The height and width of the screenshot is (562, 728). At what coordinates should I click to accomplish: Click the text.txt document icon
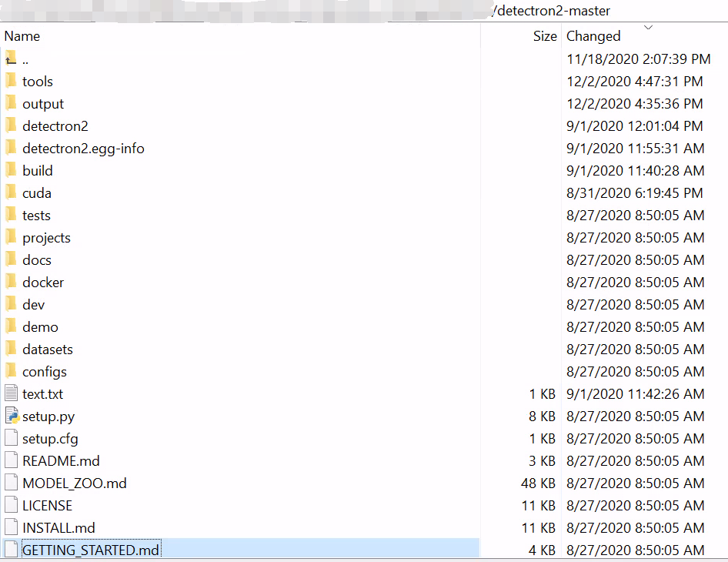(11, 394)
